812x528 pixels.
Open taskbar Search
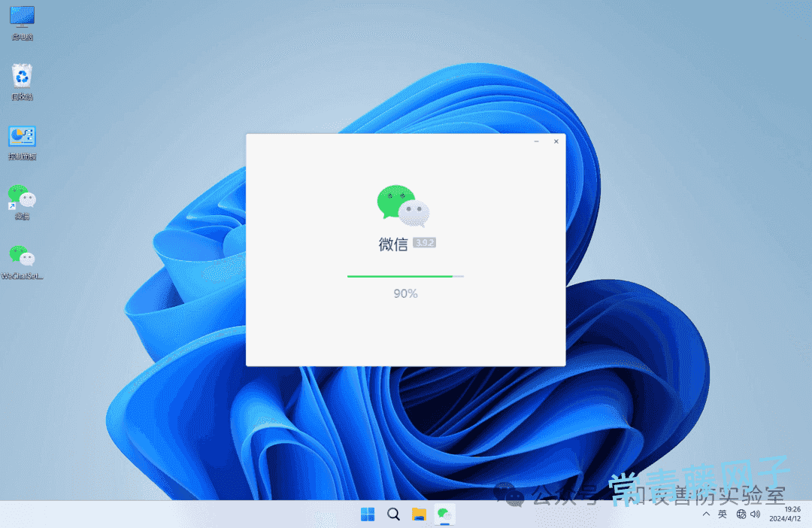(x=393, y=514)
